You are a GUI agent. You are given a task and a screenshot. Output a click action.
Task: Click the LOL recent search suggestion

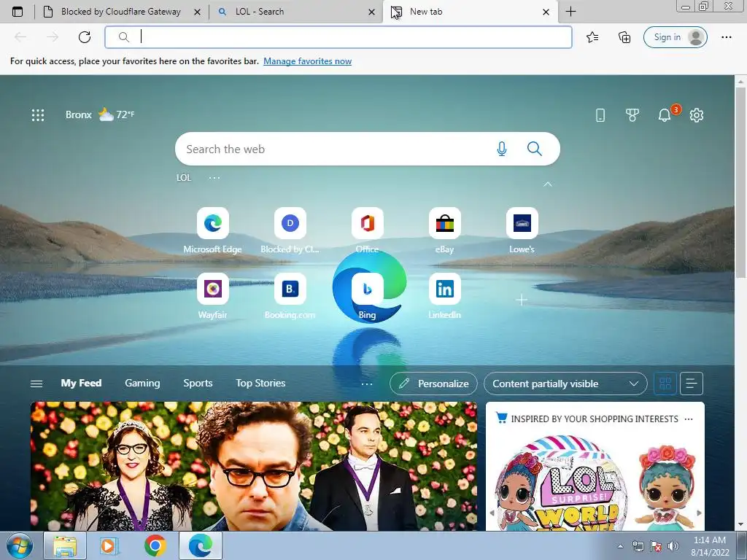pyautogui.click(x=184, y=178)
